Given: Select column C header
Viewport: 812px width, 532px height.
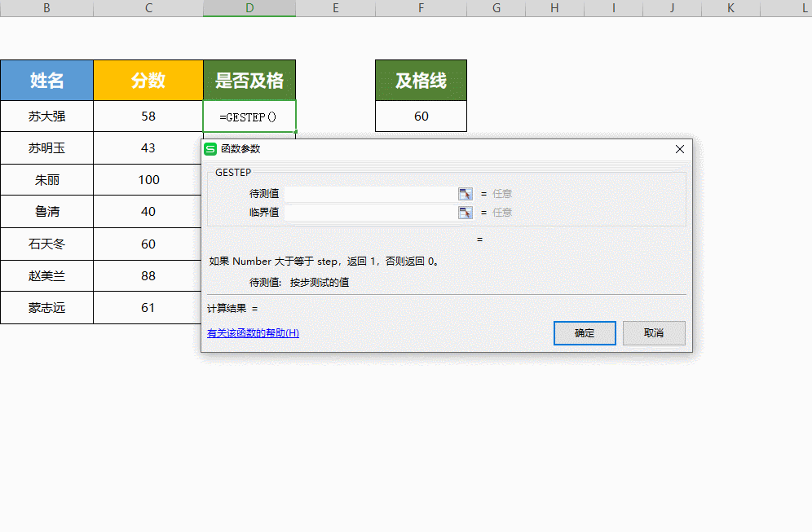Looking at the screenshot, I should [x=148, y=8].
